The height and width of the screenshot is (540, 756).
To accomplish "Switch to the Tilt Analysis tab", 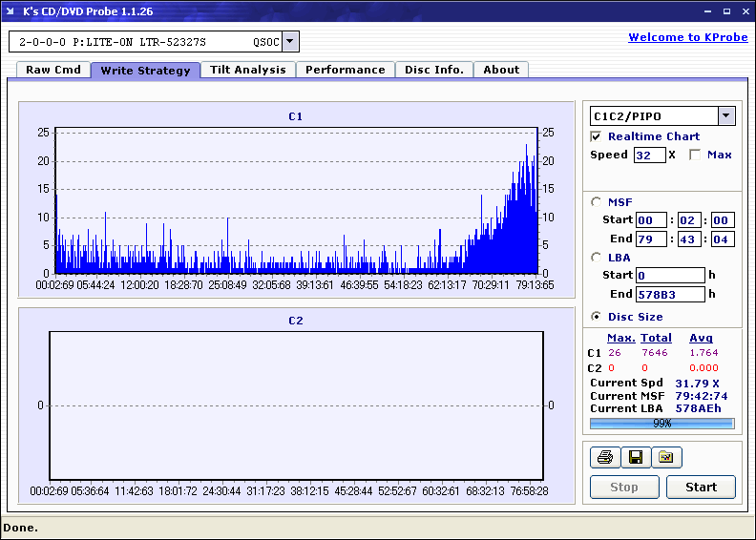I will (247, 70).
